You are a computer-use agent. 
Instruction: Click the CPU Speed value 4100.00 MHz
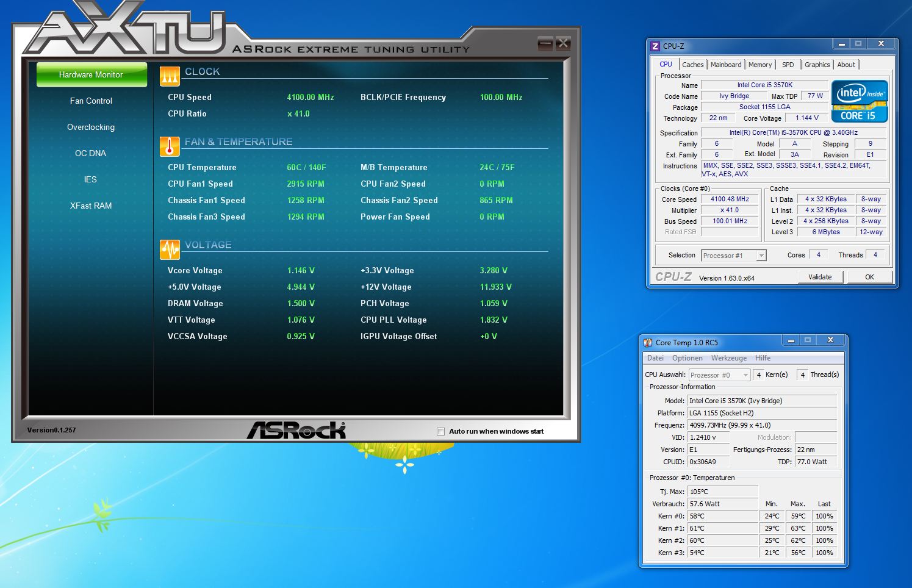pos(311,97)
